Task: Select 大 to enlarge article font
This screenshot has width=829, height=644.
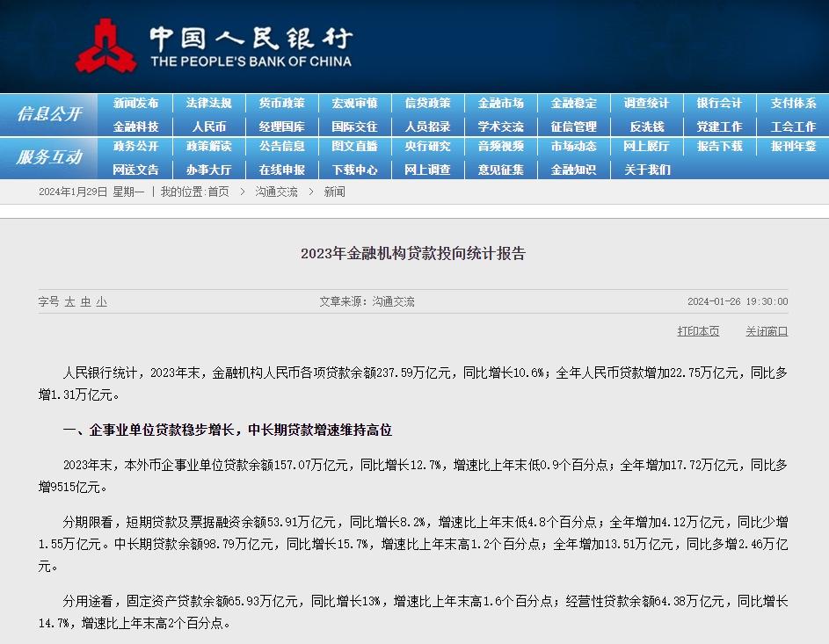Action: [73, 301]
